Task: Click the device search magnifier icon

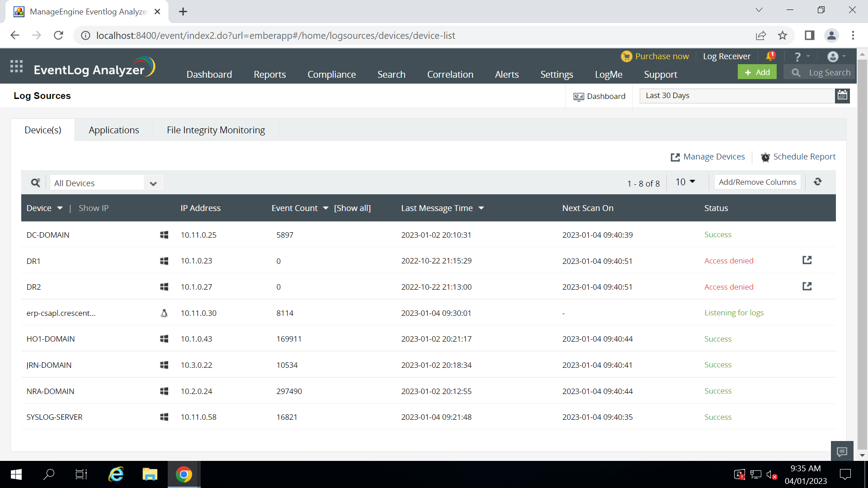Action: tap(35, 183)
